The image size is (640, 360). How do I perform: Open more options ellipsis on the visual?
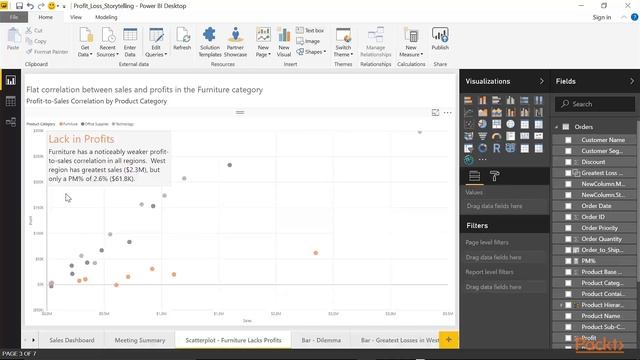448,113
